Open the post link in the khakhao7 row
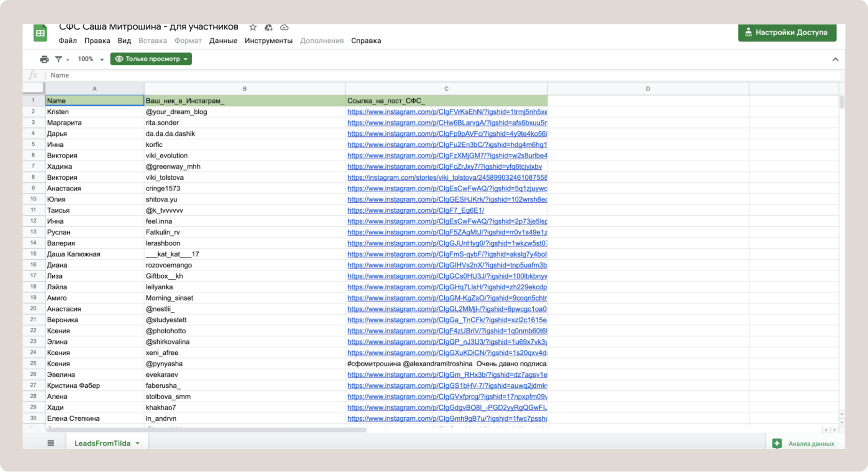Viewport: 868px width, 472px height. coord(447,408)
